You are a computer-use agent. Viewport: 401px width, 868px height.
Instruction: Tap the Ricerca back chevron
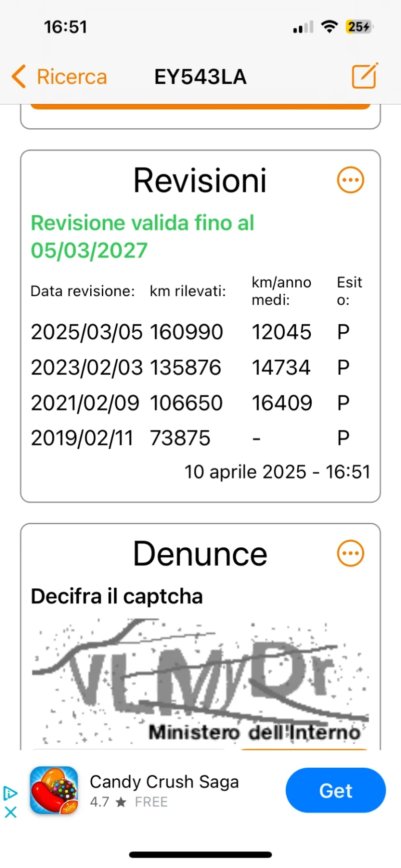click(19, 77)
